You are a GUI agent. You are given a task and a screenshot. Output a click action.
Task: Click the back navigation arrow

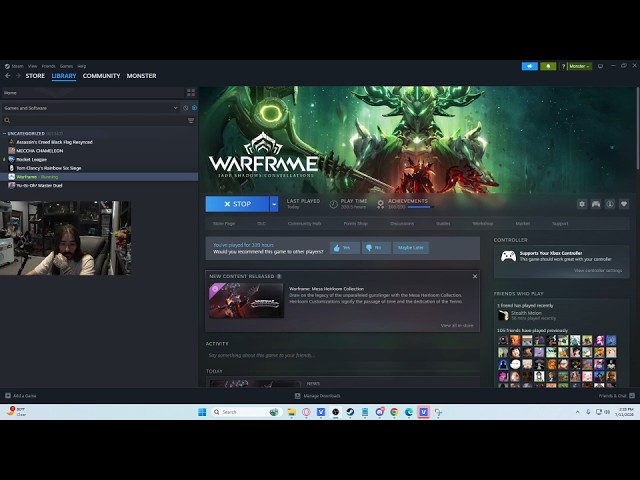(8, 76)
